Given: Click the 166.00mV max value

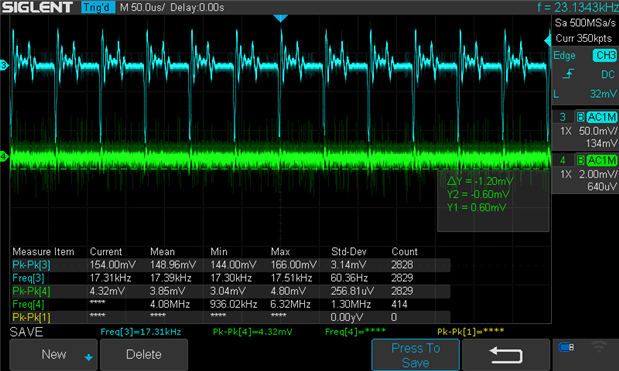Looking at the screenshot, I should pyautogui.click(x=294, y=265).
